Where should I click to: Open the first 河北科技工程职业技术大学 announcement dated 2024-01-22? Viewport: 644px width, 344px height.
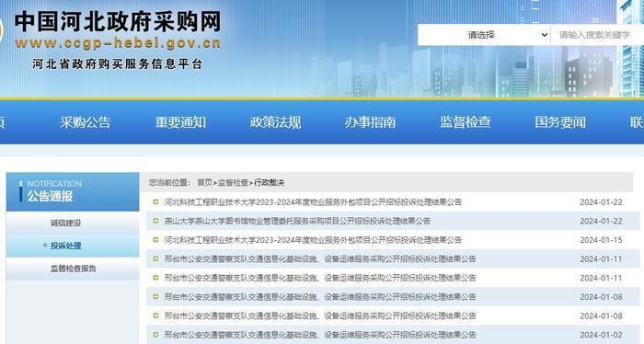click(313, 202)
